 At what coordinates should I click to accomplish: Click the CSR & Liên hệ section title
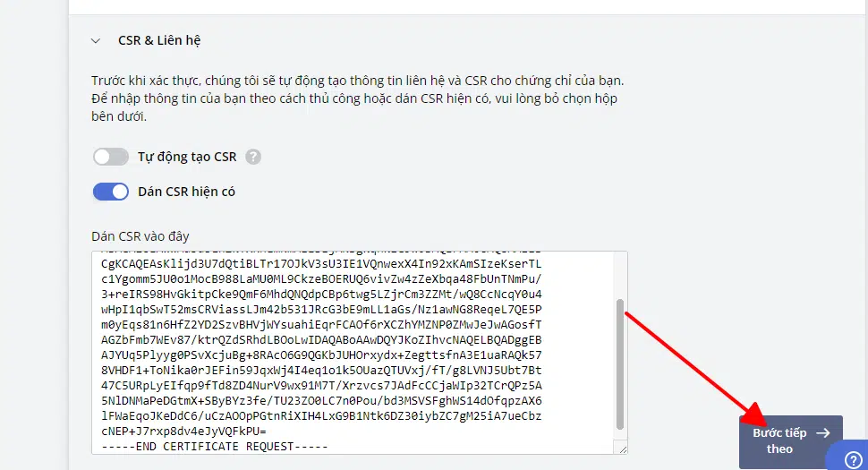click(x=159, y=40)
